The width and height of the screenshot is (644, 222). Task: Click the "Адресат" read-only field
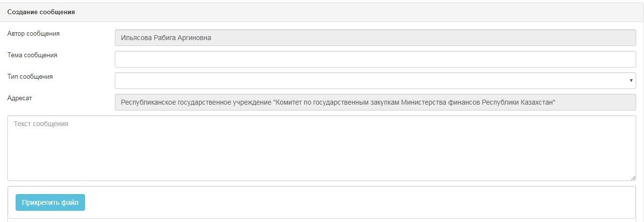tap(375, 102)
